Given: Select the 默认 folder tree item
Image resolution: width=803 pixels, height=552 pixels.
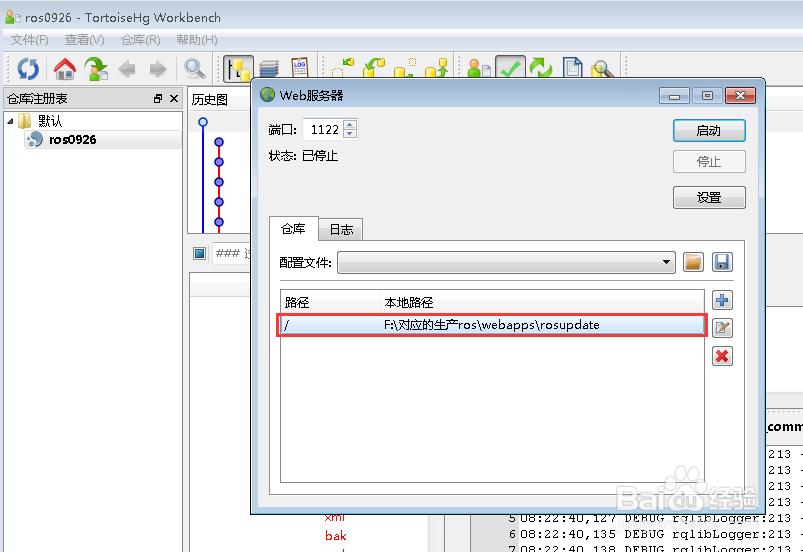Looking at the screenshot, I should [x=50, y=121].
